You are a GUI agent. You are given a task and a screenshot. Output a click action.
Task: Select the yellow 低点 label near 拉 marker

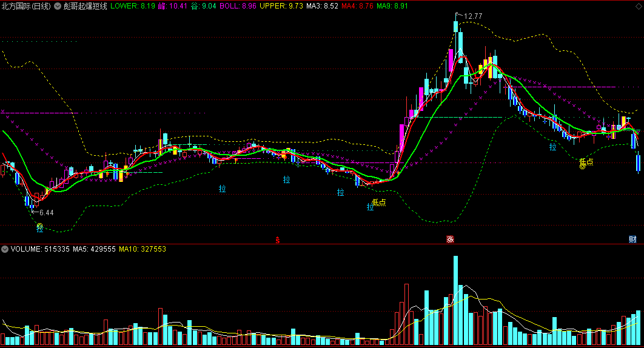tap(379, 202)
